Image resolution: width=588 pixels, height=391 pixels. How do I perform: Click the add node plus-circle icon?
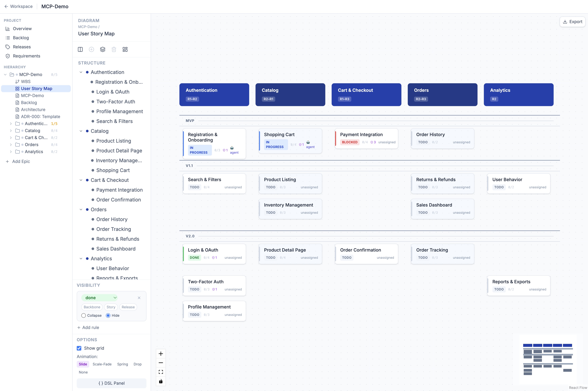pos(91,49)
